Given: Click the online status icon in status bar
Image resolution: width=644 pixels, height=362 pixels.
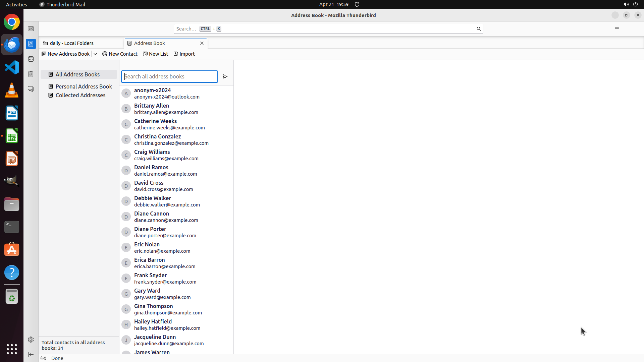Looking at the screenshot, I should click(x=43, y=358).
